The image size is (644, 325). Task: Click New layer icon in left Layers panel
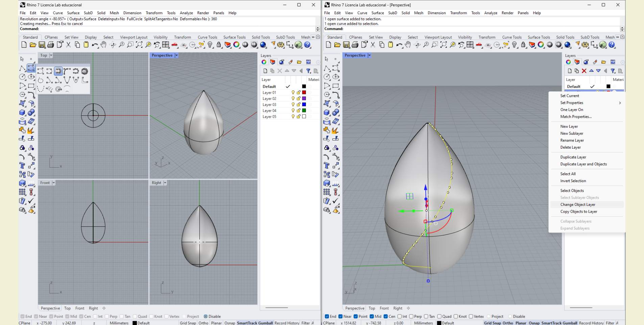[265, 71]
